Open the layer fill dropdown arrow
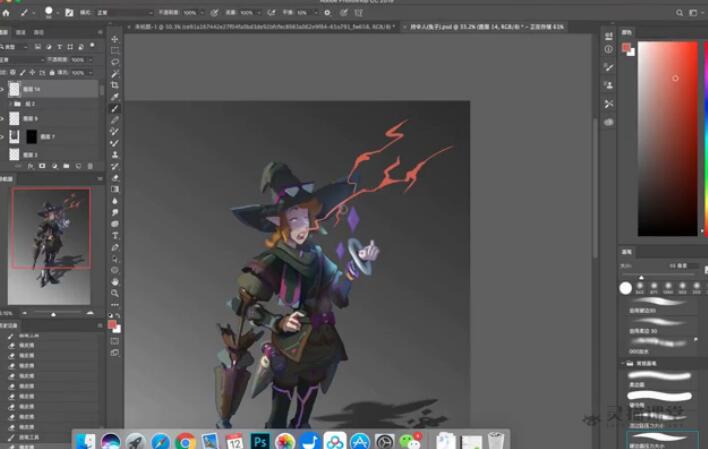Viewport: 708px width, 449px height. (x=90, y=72)
